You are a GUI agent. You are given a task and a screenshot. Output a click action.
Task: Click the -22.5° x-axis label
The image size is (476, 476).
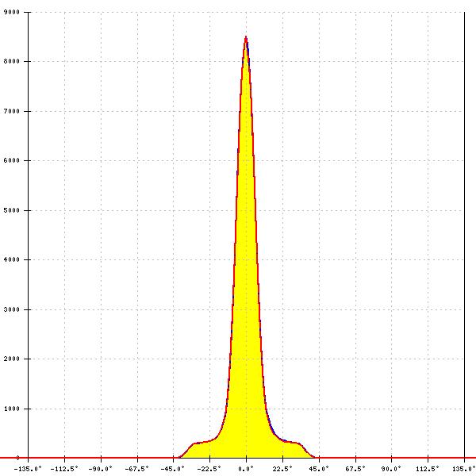209,469
